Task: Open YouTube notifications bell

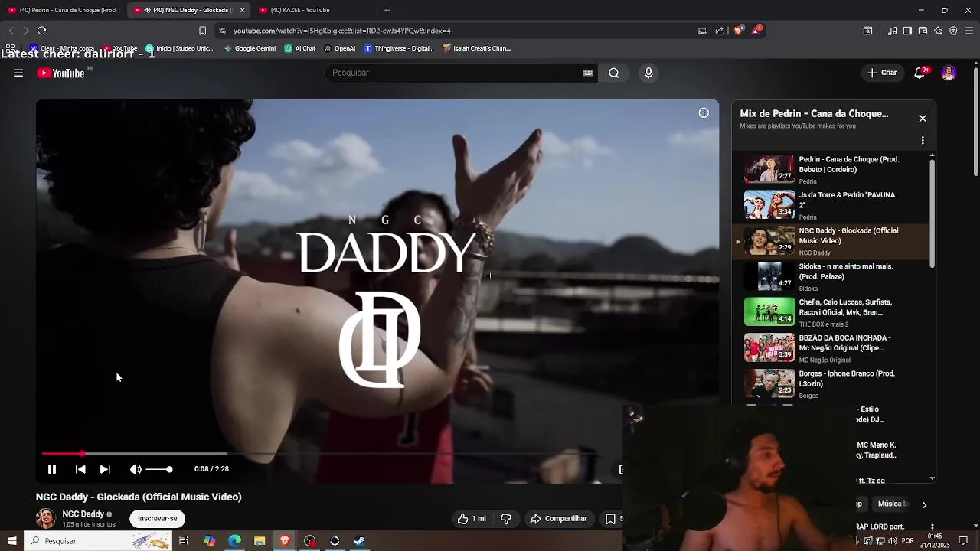Action: (920, 73)
